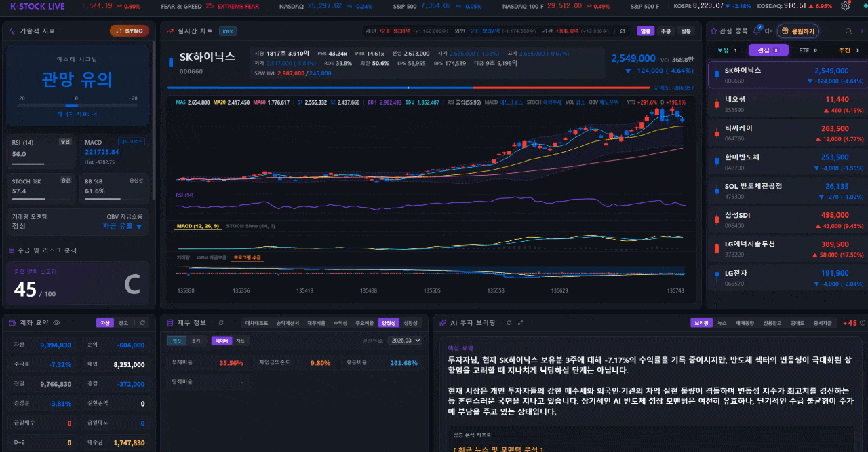Click the overall score grade C card
The image size is (868, 452).
(77, 284)
